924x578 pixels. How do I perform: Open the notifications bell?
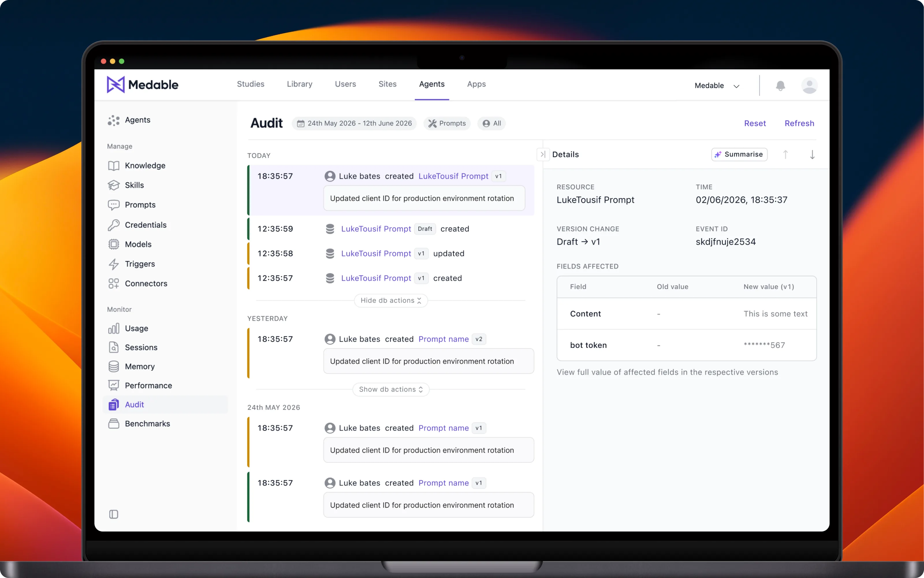point(780,86)
